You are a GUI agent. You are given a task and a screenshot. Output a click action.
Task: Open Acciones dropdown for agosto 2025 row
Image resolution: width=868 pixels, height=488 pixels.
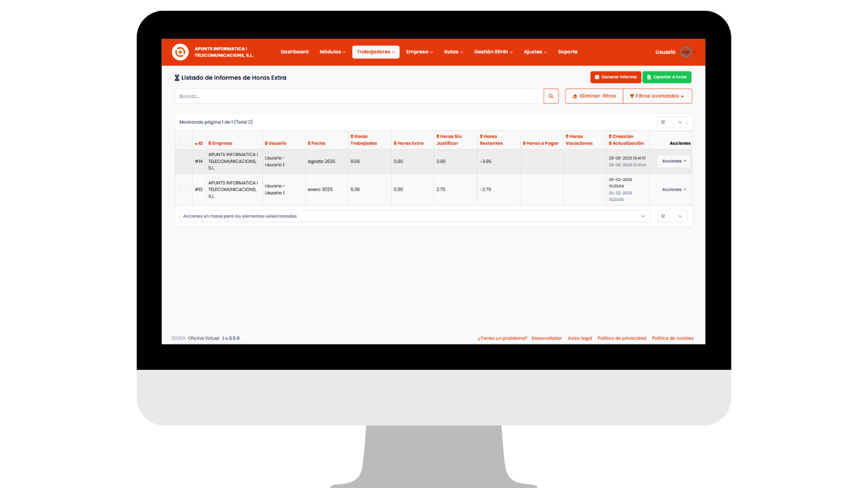tap(674, 161)
